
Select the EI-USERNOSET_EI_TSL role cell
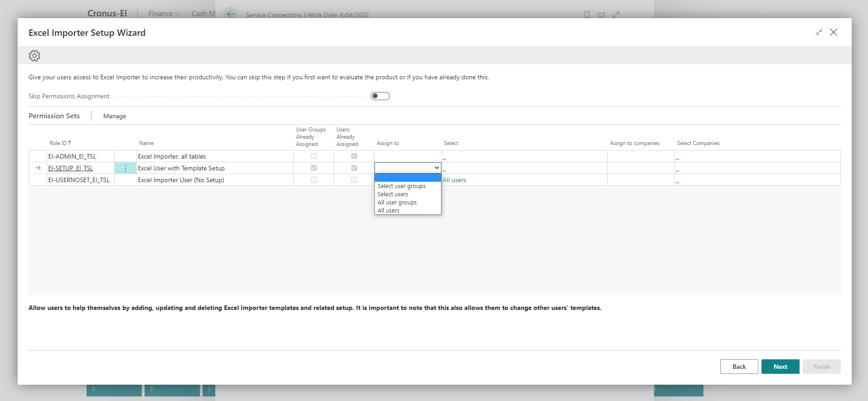pyautogui.click(x=80, y=180)
